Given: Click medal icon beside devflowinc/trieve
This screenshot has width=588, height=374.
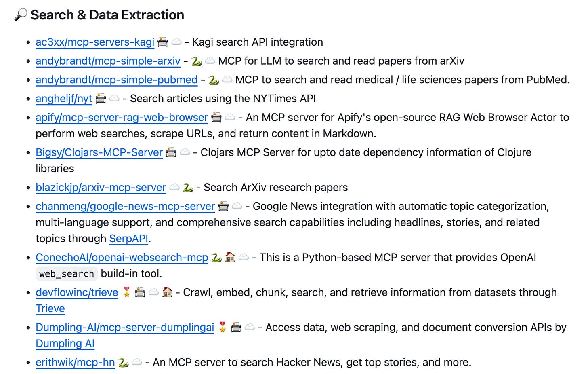Looking at the screenshot, I should click(x=127, y=292).
